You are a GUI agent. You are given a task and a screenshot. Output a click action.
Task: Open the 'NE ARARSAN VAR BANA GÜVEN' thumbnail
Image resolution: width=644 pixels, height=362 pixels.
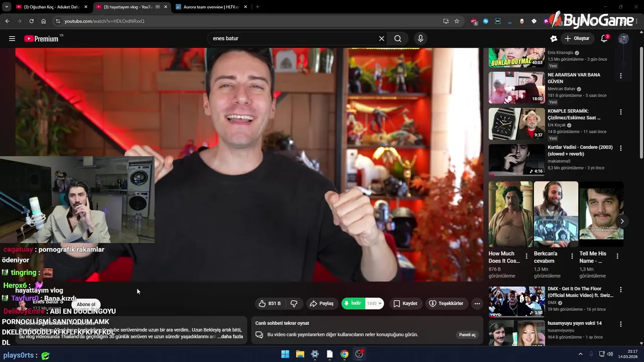(517, 87)
